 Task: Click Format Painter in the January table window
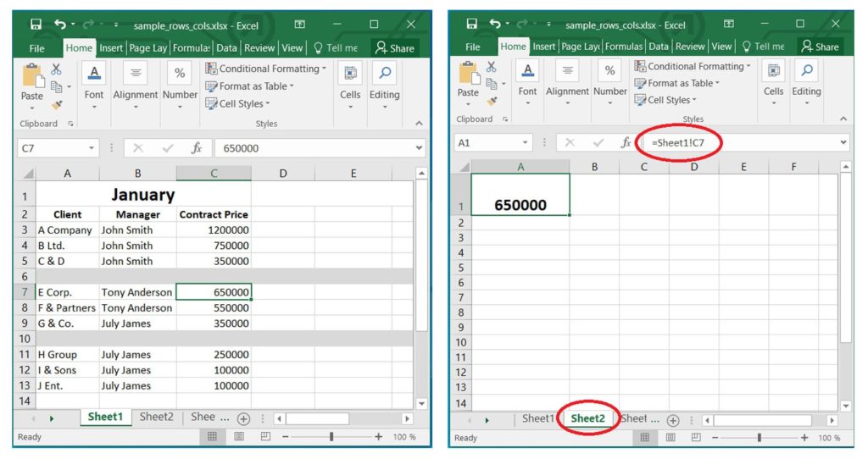56,105
